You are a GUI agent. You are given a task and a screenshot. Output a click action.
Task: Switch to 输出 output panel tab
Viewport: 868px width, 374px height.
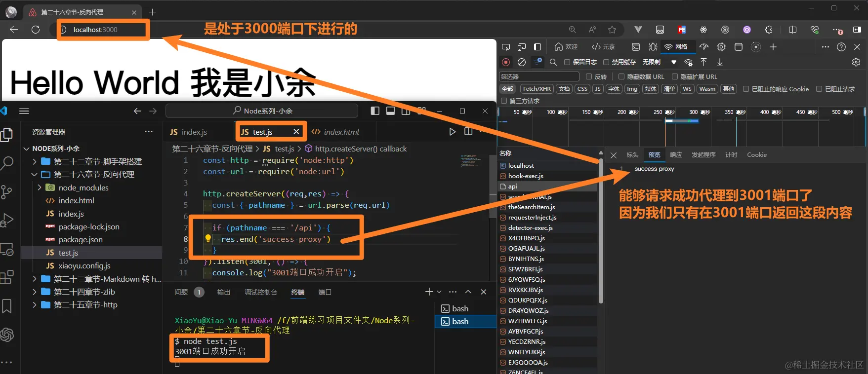224,292
